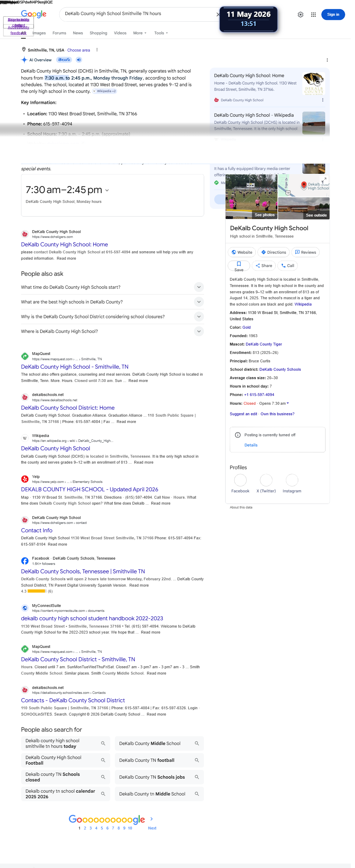Click the Gold color link
The width and height of the screenshot is (355, 868).
click(x=247, y=327)
